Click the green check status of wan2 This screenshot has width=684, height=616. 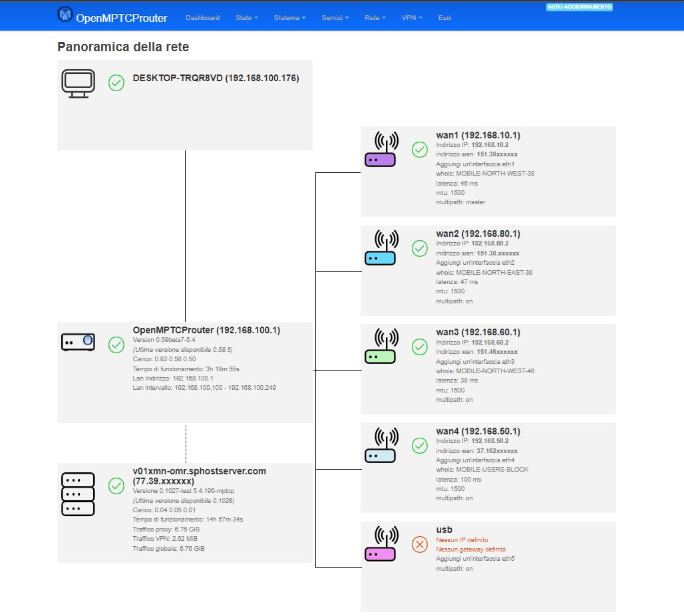click(x=420, y=248)
